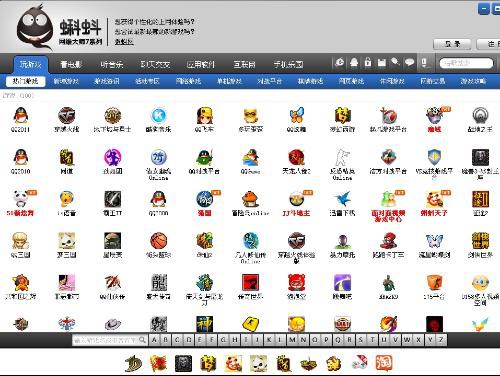The width and height of the screenshot is (500, 376).
Task: Launch 反恐精英 Online soldier icon
Action: (342, 157)
